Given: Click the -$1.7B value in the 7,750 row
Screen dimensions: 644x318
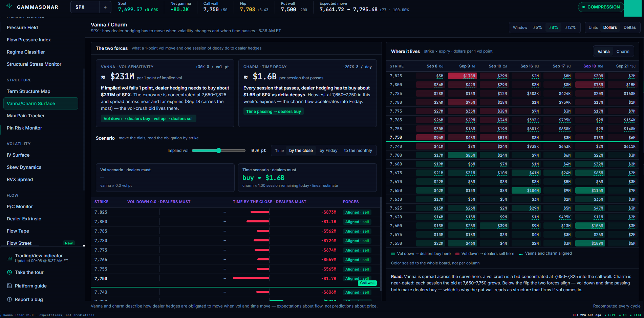Looking at the screenshot, I should click(x=329, y=279).
